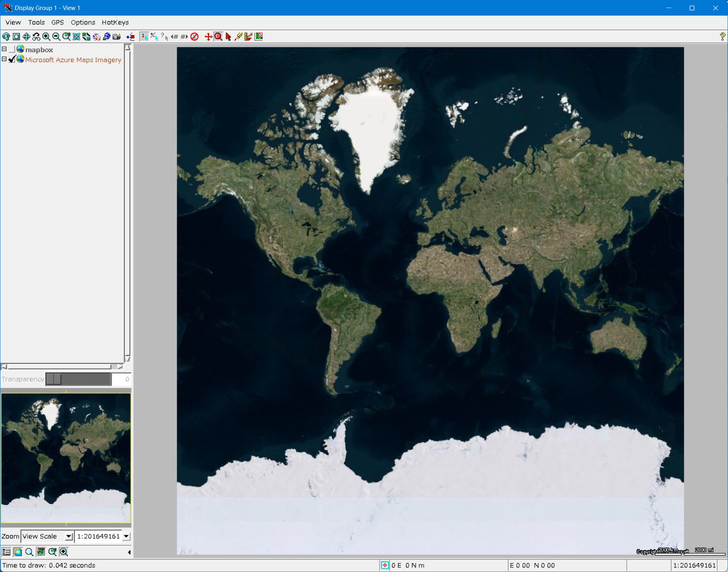Click the left-pointing panel collapse arrow
This screenshot has height=572, width=728.
(x=129, y=552)
